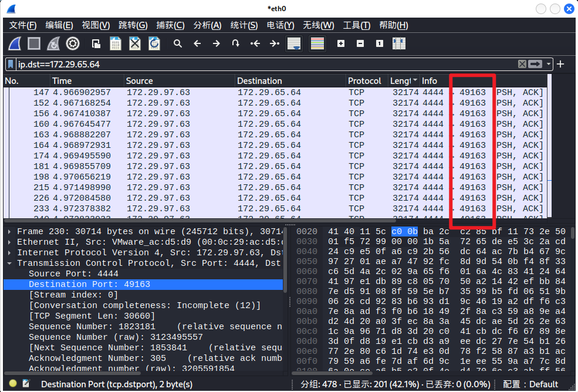Collapse the Transmission Control Protocol section
The height and width of the screenshot is (392, 578).
tap(9, 263)
